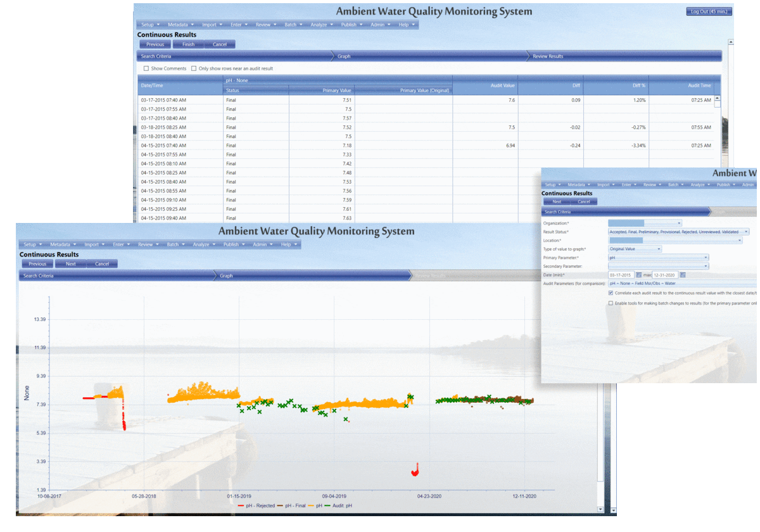Enable the Show Comments checkbox
The image size is (760, 532).
[x=146, y=68]
